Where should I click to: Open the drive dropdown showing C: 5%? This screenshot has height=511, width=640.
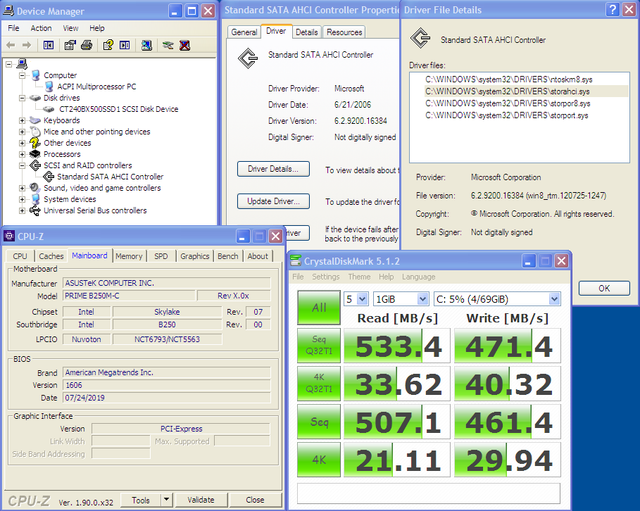pos(554,299)
